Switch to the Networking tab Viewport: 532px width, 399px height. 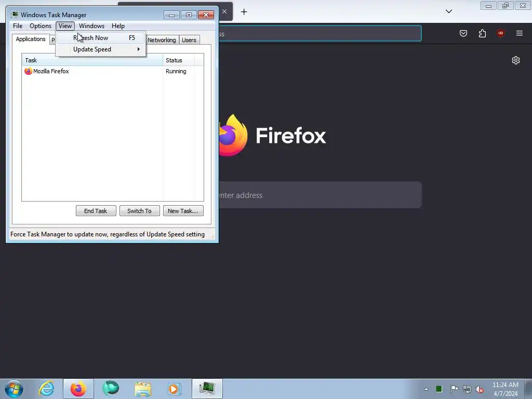tap(162, 40)
